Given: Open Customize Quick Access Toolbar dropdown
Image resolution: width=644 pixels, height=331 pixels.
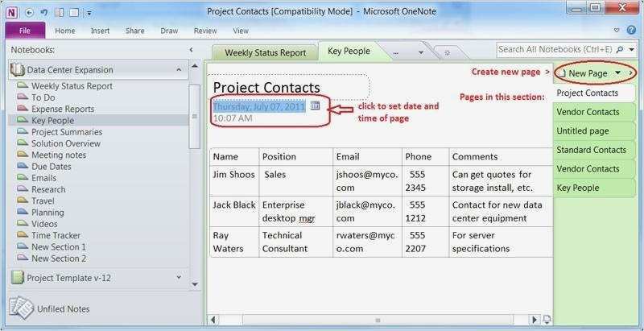Looking at the screenshot, I should coord(89,13).
